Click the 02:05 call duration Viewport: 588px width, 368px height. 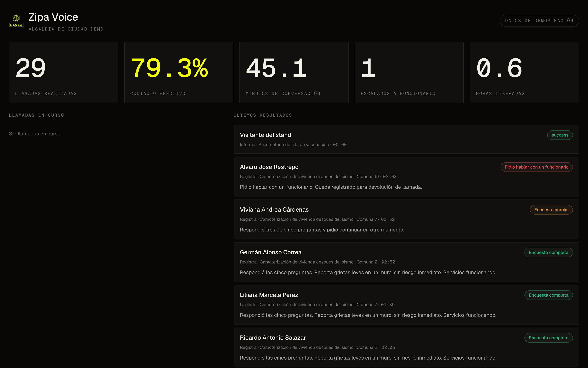tap(388, 348)
